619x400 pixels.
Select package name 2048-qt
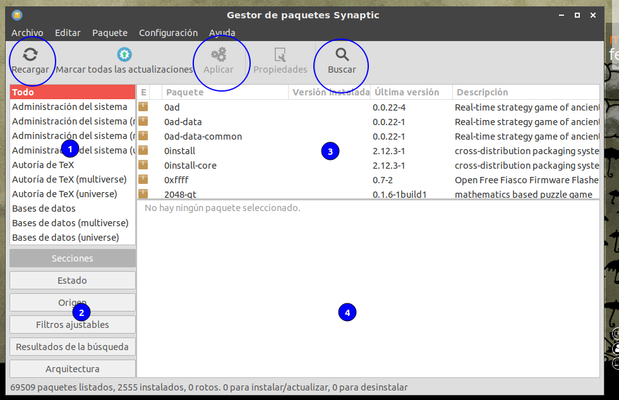180,194
